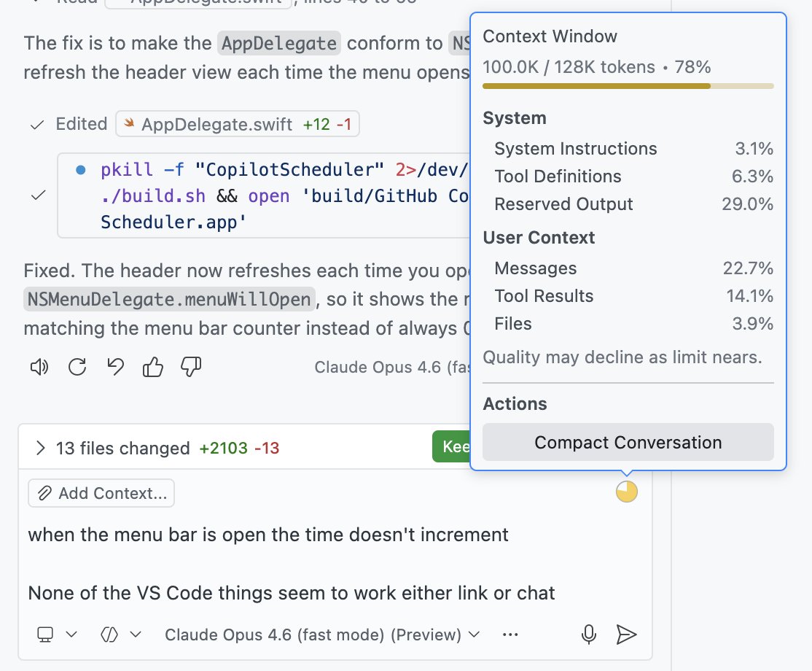Click the Add Context button
This screenshot has width=812, height=671.
point(101,493)
